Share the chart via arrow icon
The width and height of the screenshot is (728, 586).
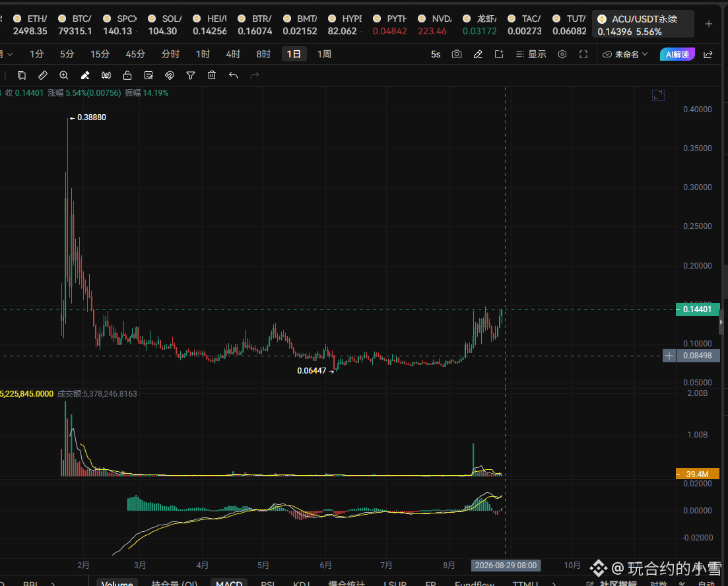708,54
